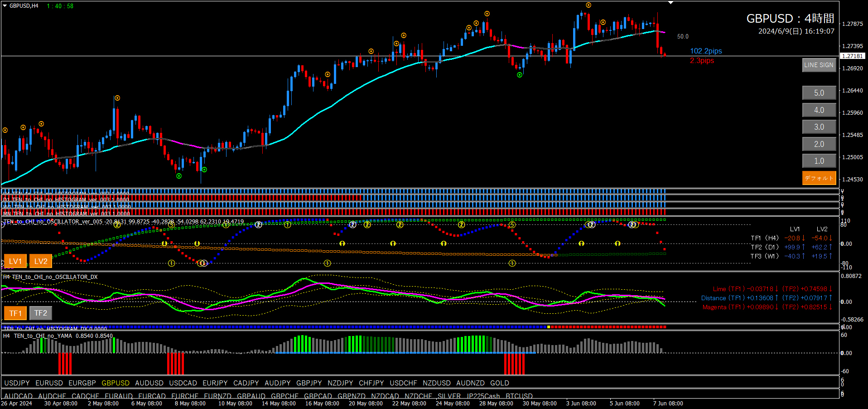Screen dimensions: 868x409
Task: Open the AUDCAD symbol in second row
Action: [x=18, y=396]
